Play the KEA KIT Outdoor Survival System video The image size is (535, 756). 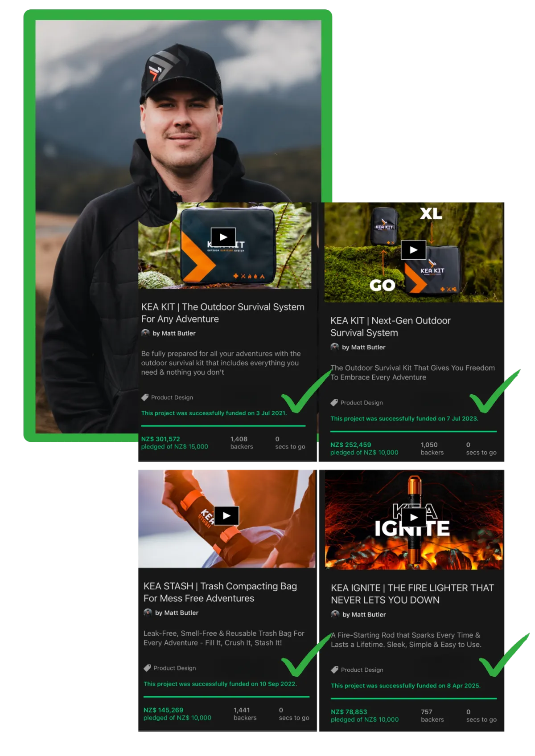223,237
